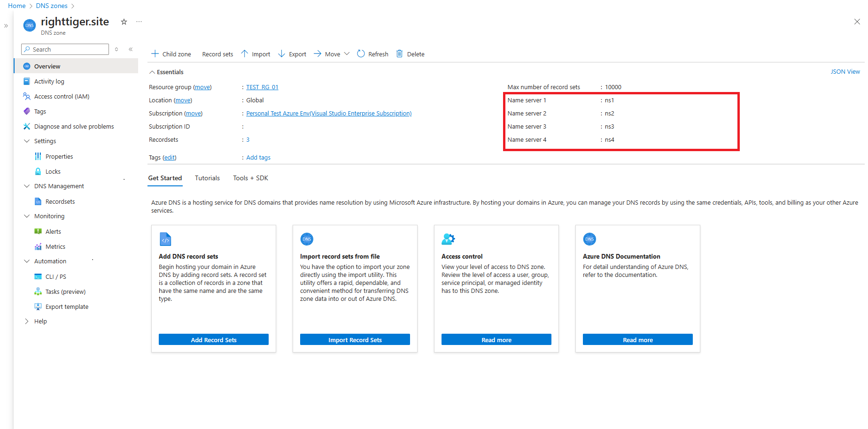This screenshot has width=868, height=429.
Task: Collapse the Settings group
Action: tap(27, 141)
